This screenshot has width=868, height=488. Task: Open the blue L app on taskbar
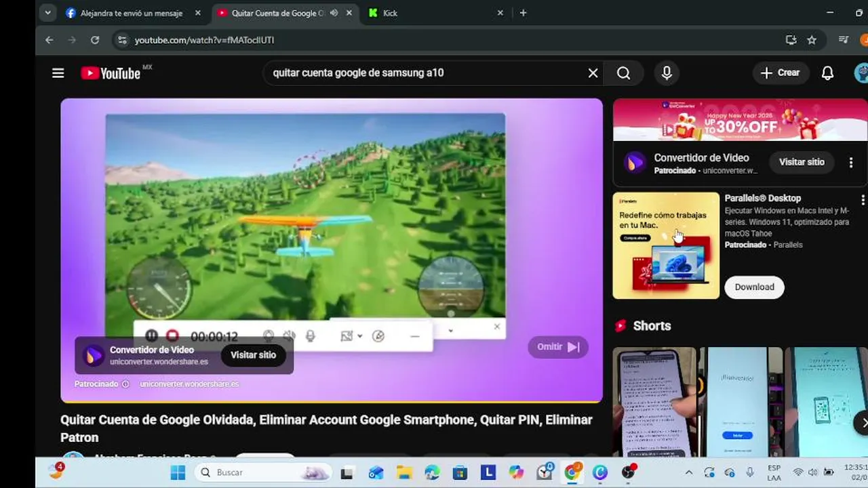point(488,472)
